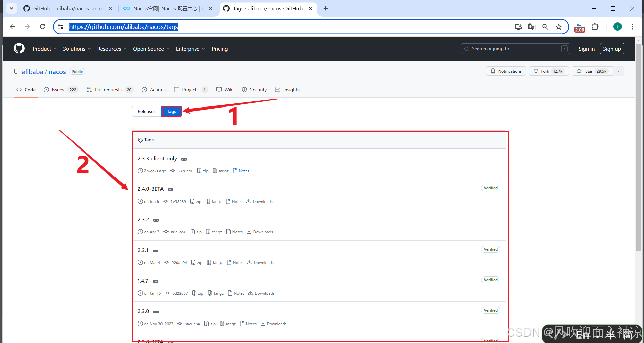Open the Chrome three-dot menu
Screen dimensions: 644x343
(633, 27)
